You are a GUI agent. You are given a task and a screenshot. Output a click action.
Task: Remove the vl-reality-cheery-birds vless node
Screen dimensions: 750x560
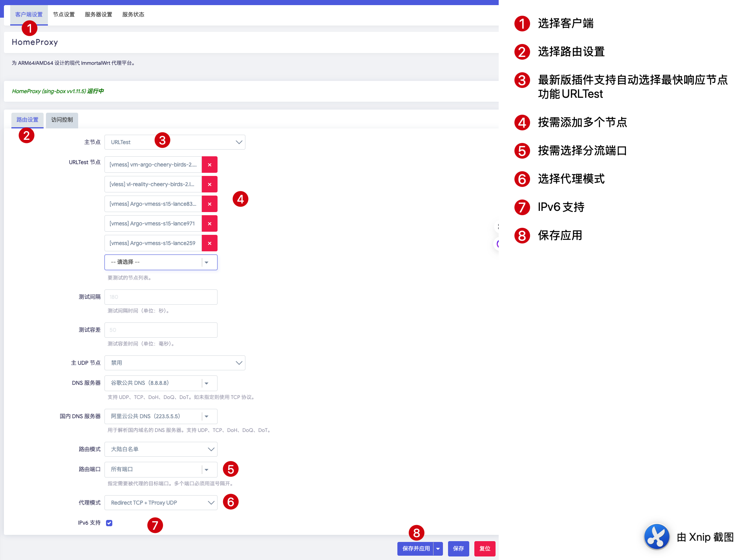210,184
